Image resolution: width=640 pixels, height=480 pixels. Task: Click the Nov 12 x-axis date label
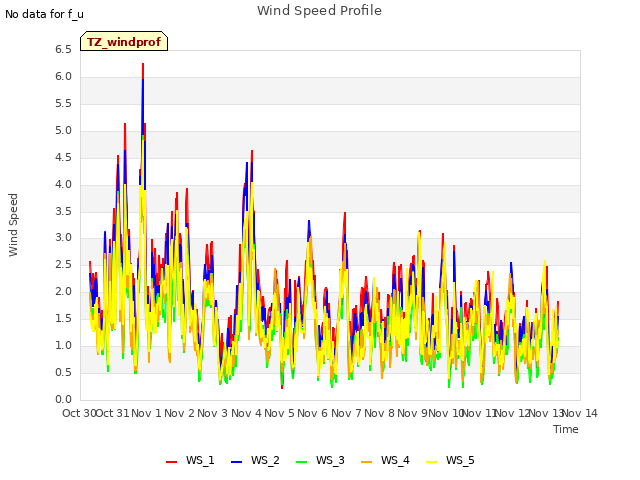(512, 413)
